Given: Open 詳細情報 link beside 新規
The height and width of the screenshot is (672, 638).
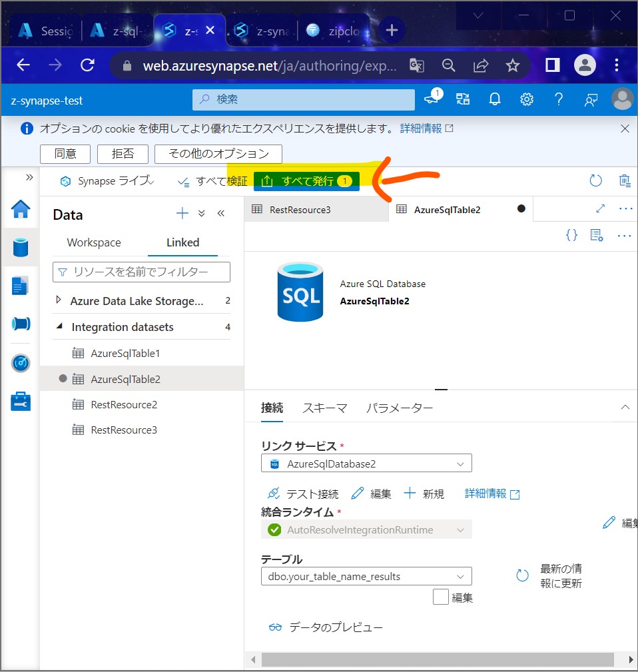Looking at the screenshot, I should coord(492,494).
